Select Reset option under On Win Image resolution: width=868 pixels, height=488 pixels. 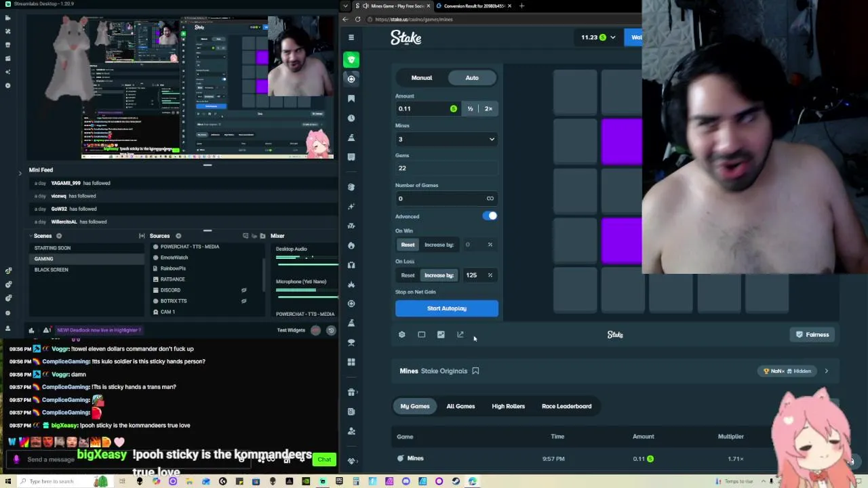coord(408,245)
